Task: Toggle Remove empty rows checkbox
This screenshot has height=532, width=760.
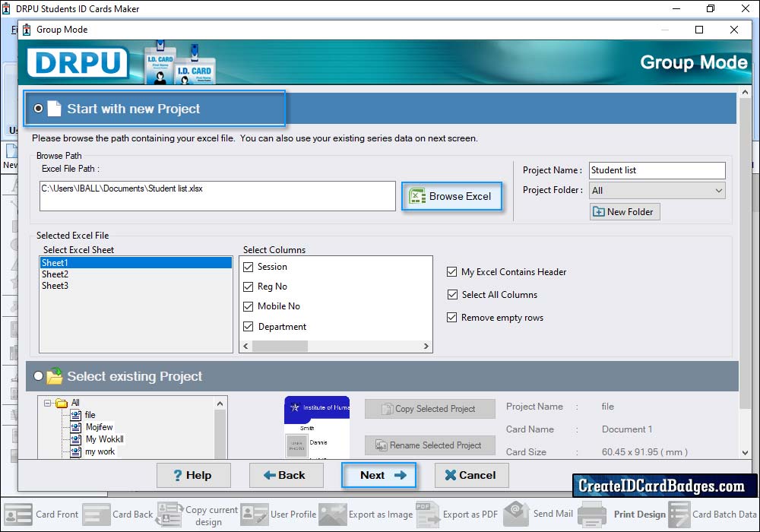Action: pyautogui.click(x=451, y=318)
